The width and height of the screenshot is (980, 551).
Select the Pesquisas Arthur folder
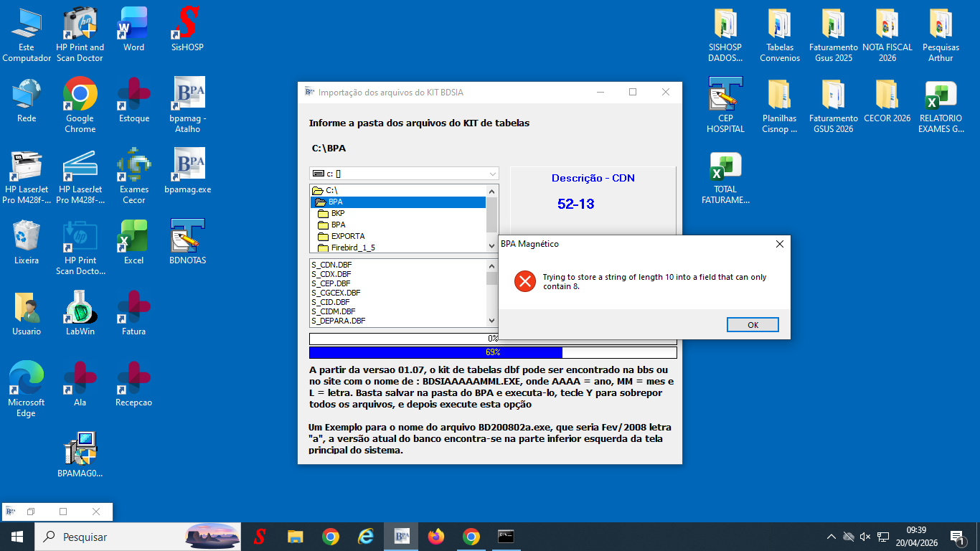[x=941, y=34]
